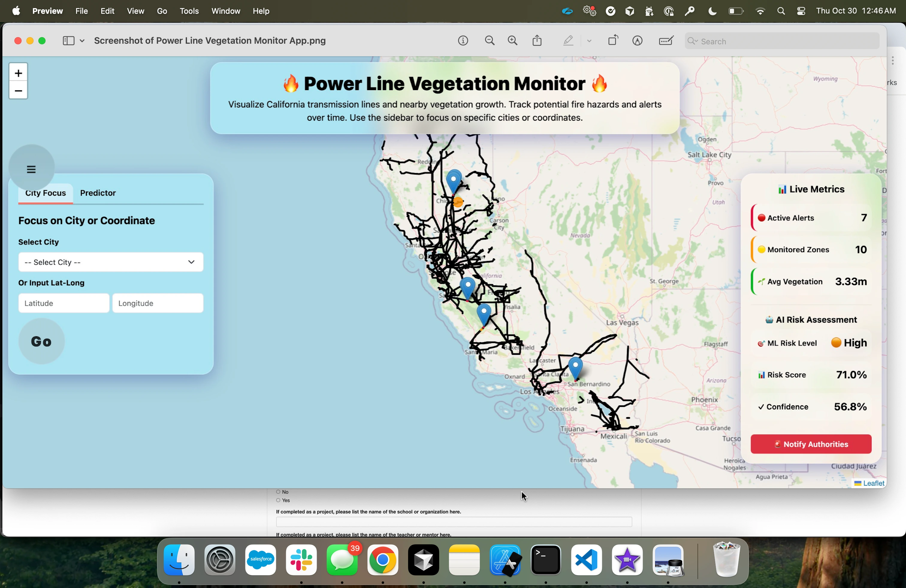This screenshot has width=906, height=588.
Task: Open Finder from the Dock
Action: point(179,560)
